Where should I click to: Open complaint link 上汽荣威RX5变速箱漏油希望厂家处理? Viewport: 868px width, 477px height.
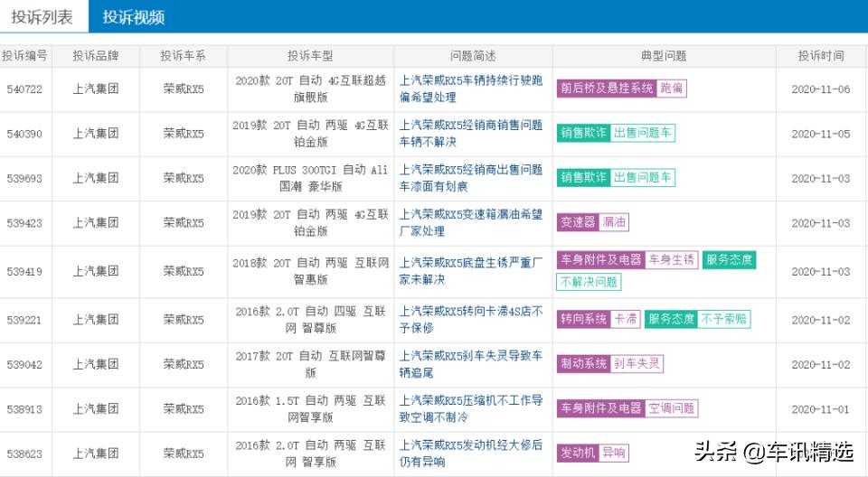[471, 223]
